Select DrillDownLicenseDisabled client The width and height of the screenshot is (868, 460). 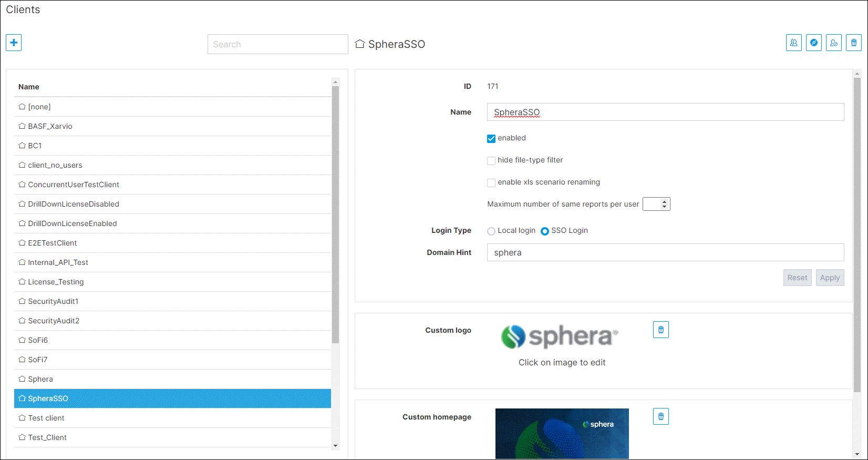click(172, 204)
